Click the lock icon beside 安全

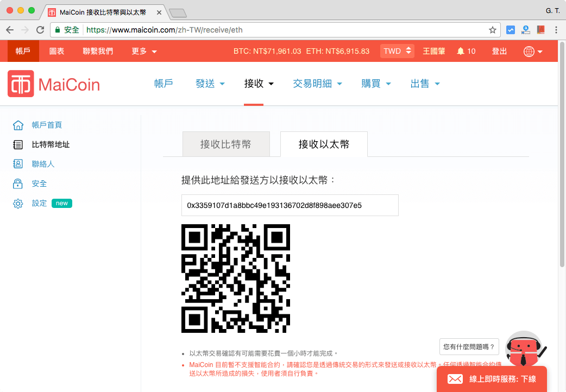tap(18, 184)
